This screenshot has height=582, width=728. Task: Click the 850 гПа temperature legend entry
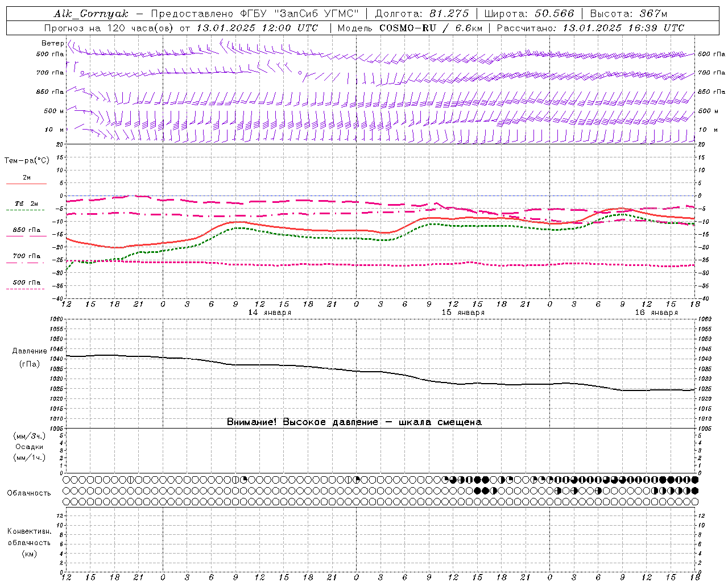tap(27, 230)
